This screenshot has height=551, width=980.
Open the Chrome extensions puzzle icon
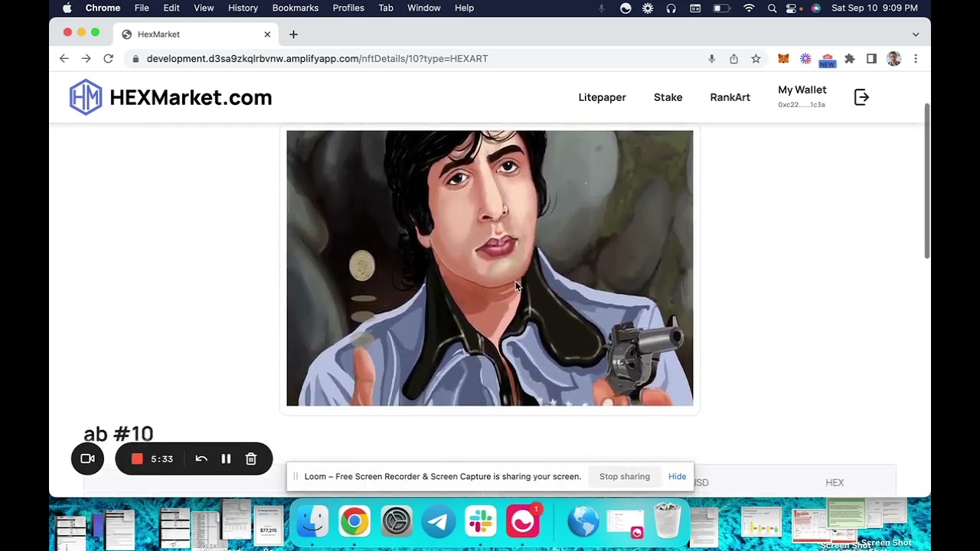tap(849, 58)
